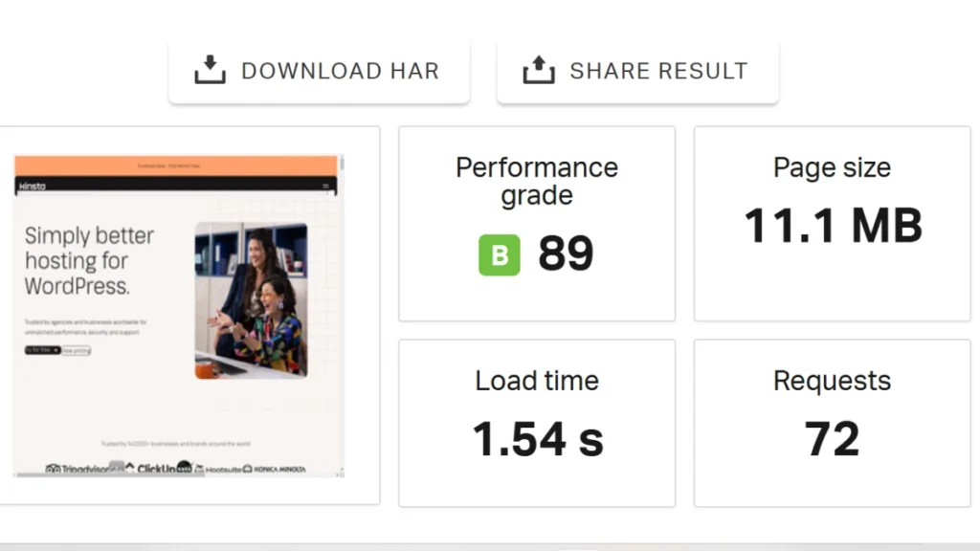Click the Requests count of 72
The width and height of the screenshot is (980, 551).
832,438
